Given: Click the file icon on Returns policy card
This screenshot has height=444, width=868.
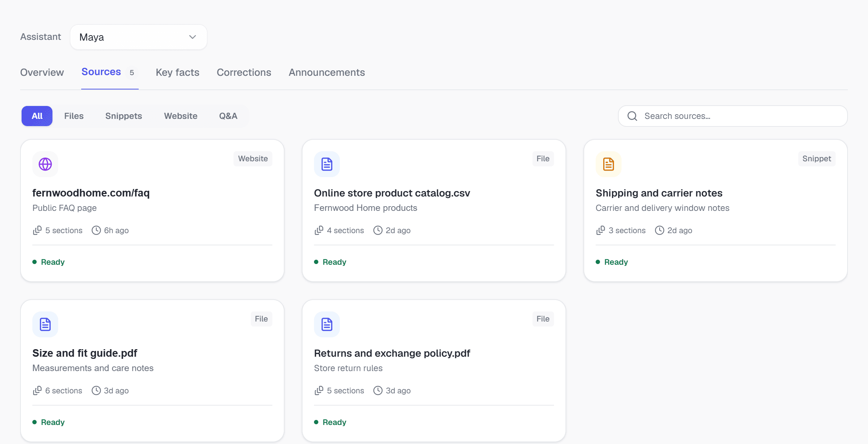Looking at the screenshot, I should 327,324.
